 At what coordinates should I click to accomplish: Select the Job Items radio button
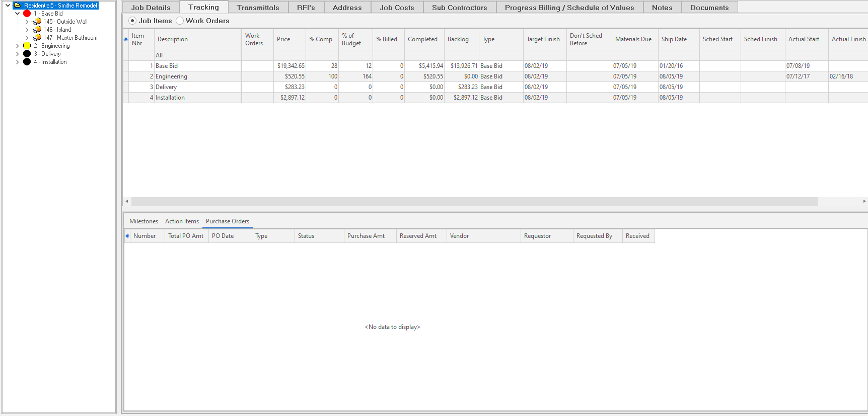point(132,21)
